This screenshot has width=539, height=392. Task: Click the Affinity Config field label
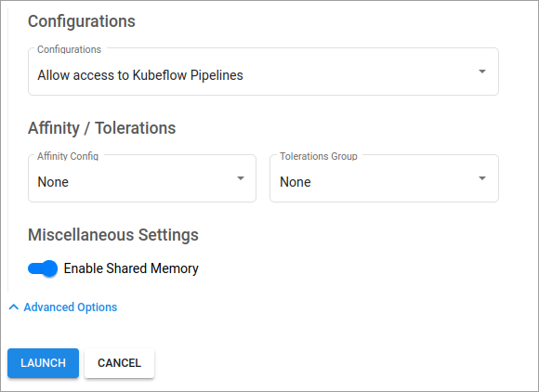click(68, 156)
